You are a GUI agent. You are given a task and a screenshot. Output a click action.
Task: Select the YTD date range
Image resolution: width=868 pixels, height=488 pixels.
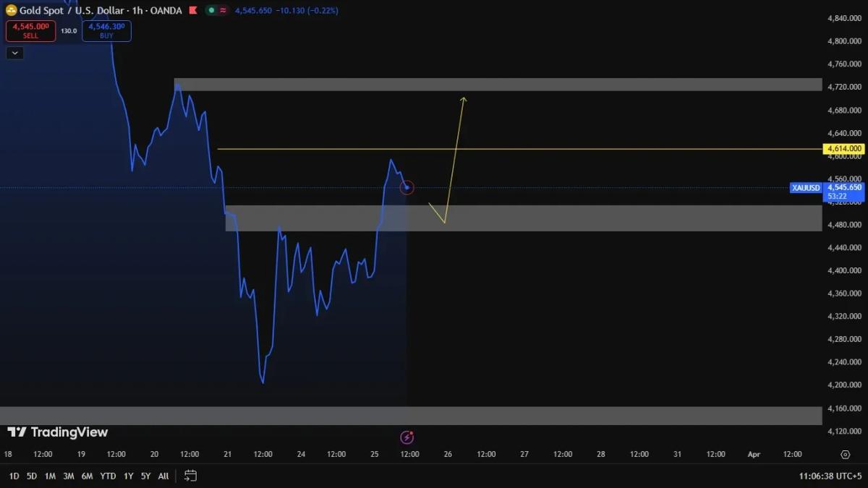pyautogui.click(x=106, y=476)
